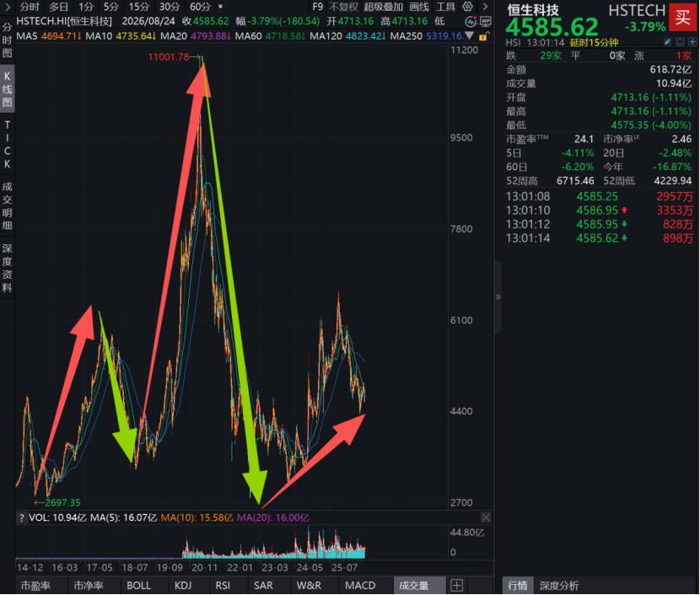Open the 不复权 adjustment dropdown
The width and height of the screenshot is (700, 595).
[x=343, y=7]
